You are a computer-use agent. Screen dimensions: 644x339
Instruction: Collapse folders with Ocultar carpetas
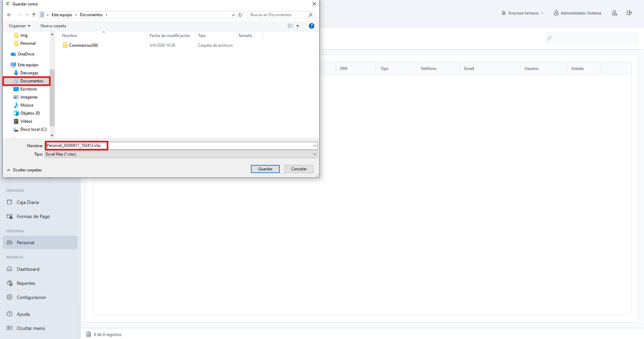pos(24,170)
